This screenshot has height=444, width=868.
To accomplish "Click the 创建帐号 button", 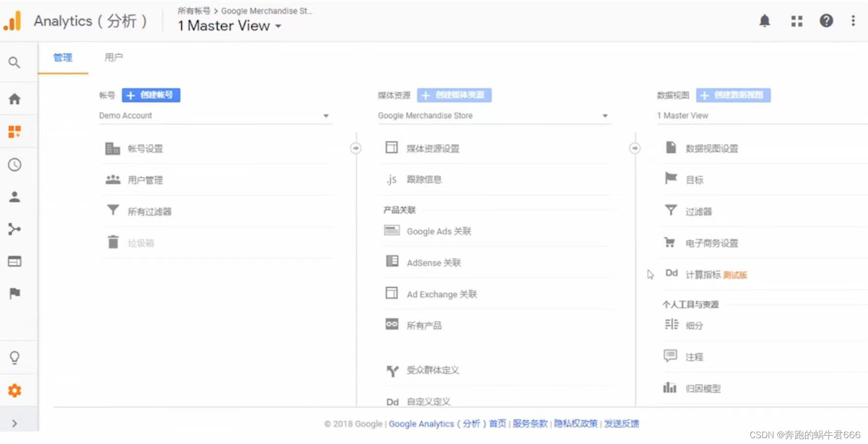I will (x=151, y=95).
